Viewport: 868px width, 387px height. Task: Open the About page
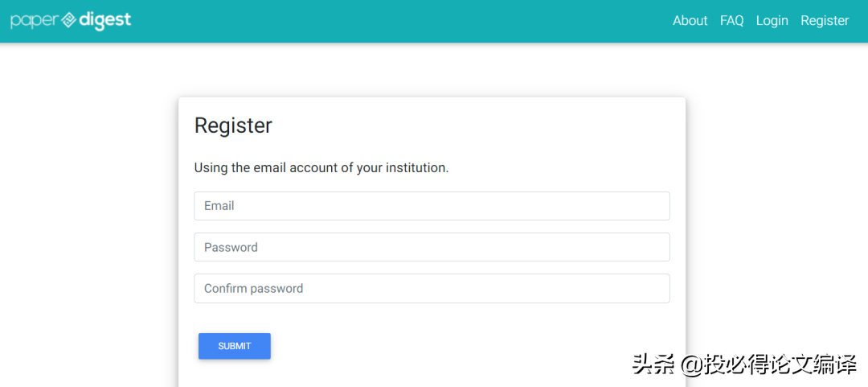pyautogui.click(x=690, y=21)
